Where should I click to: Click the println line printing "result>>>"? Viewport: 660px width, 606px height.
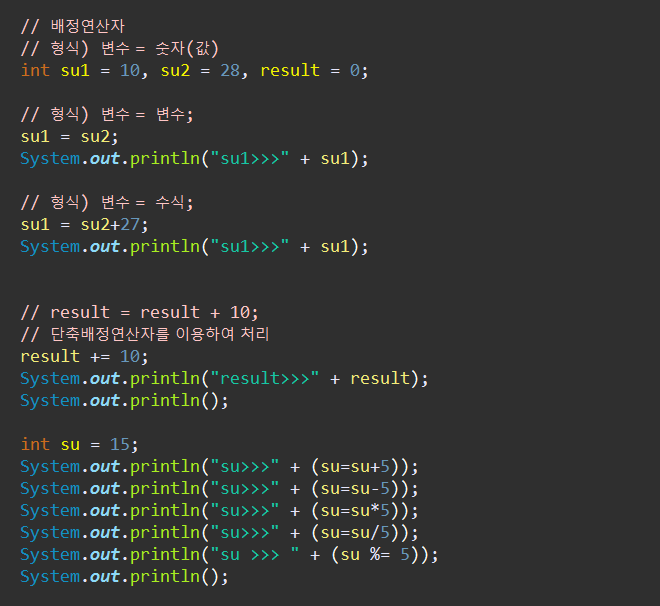[x=224, y=379]
